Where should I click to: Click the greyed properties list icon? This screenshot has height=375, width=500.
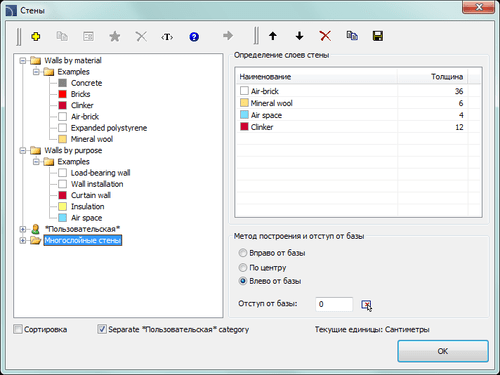pyautogui.click(x=88, y=36)
